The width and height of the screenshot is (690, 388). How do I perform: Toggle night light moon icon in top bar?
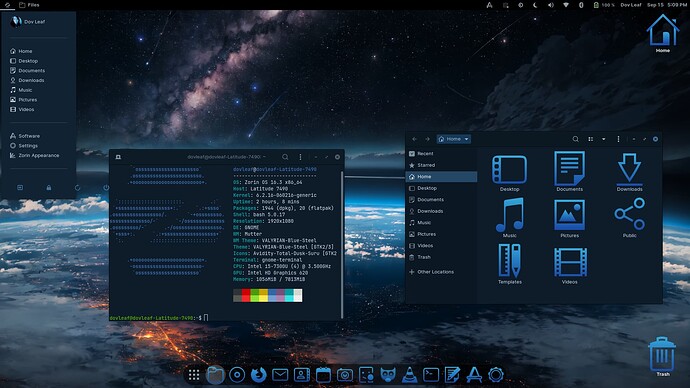coord(535,5)
